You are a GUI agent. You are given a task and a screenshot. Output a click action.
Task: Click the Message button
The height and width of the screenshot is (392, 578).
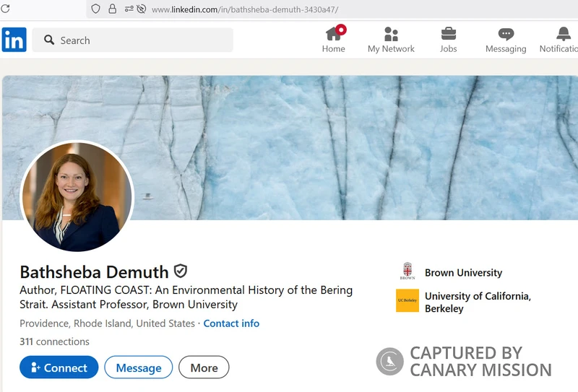point(139,367)
